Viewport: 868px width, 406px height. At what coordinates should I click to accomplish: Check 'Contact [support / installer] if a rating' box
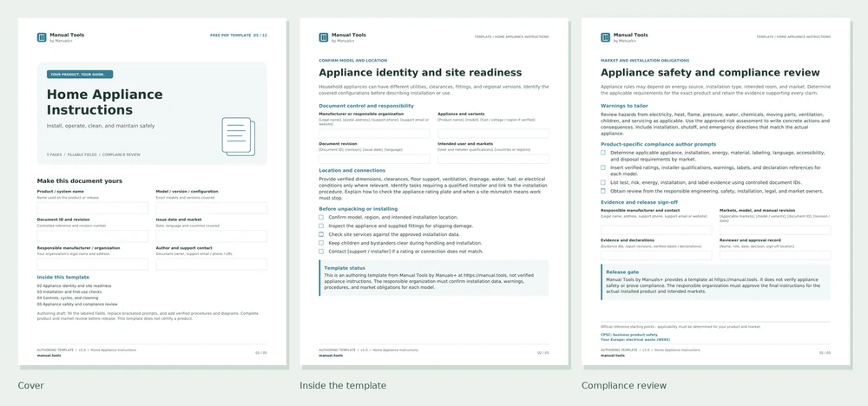click(x=321, y=251)
